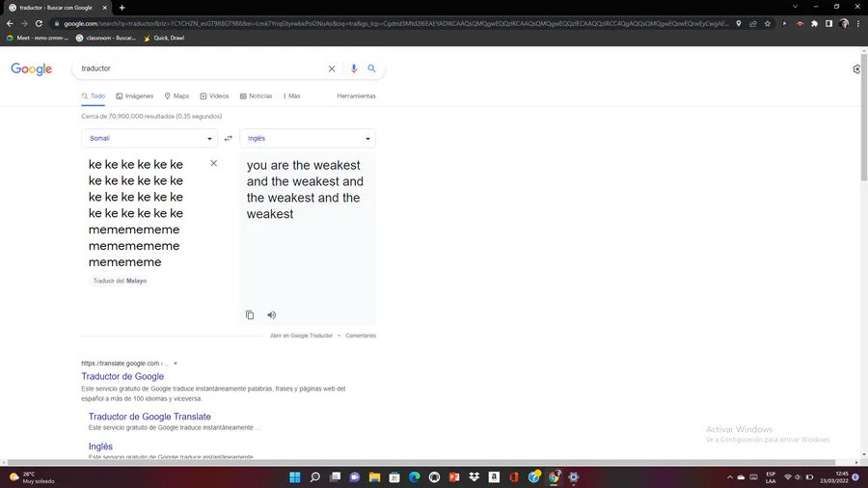Open the weather widget showing 26°C
Viewport: 868px width, 488px height.
point(32,477)
